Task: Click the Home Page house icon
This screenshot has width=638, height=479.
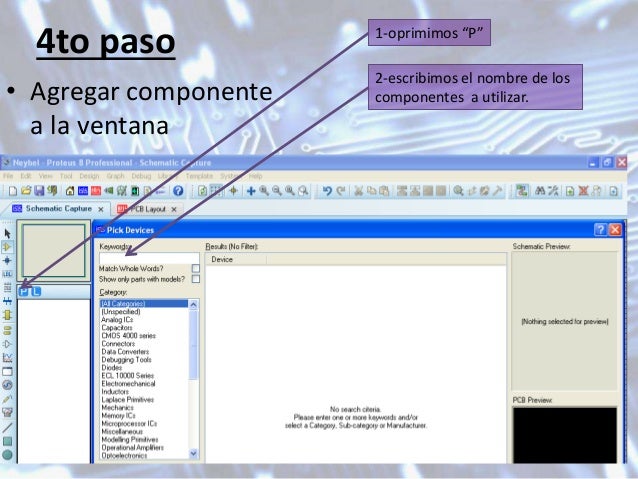Action: tap(70, 191)
